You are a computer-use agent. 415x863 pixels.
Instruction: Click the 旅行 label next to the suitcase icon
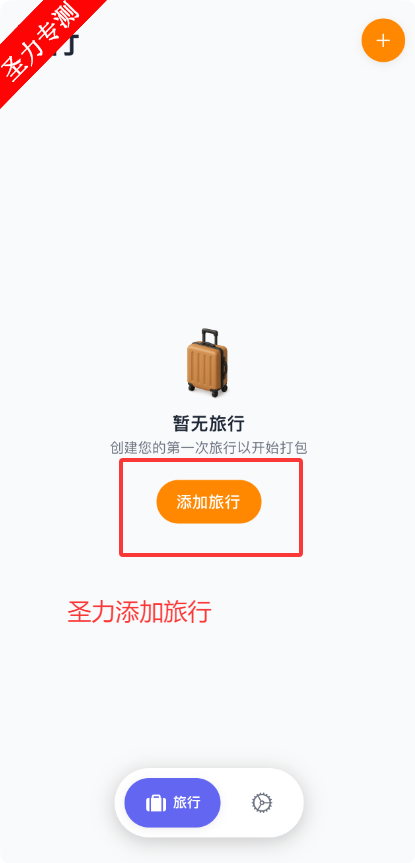point(187,802)
